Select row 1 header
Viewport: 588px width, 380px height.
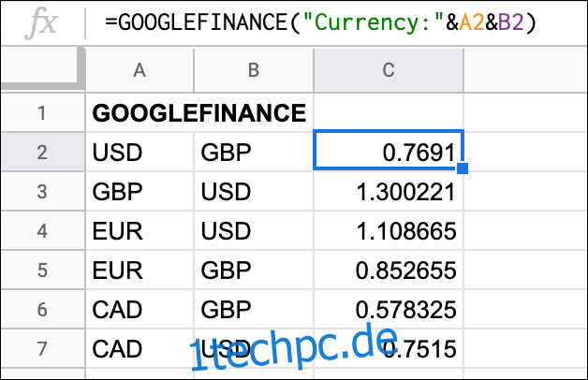pyautogui.click(x=42, y=113)
